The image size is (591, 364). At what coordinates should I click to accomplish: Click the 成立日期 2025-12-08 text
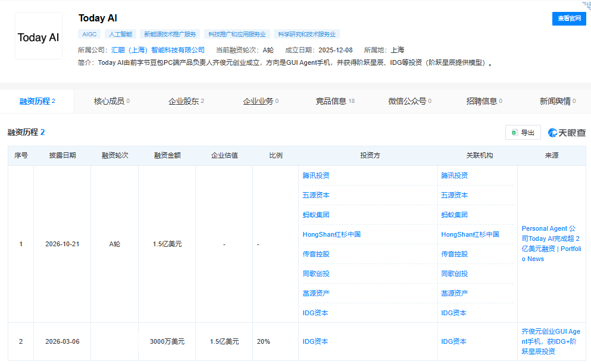tap(319, 50)
